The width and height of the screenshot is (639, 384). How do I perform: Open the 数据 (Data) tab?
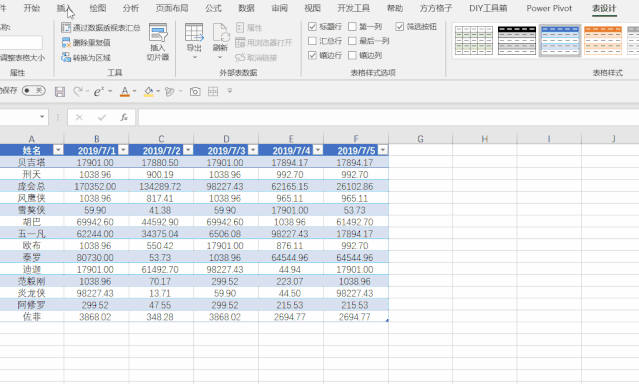coord(247,8)
